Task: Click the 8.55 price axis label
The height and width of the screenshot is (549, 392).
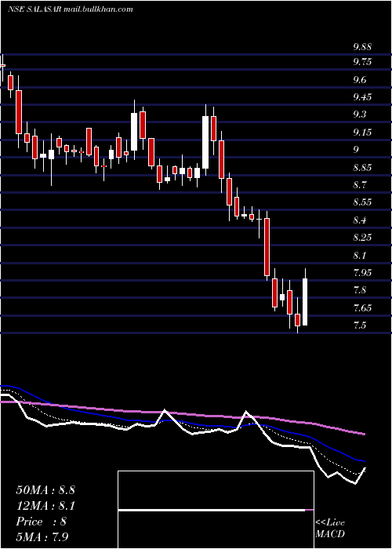Action: coord(362,202)
